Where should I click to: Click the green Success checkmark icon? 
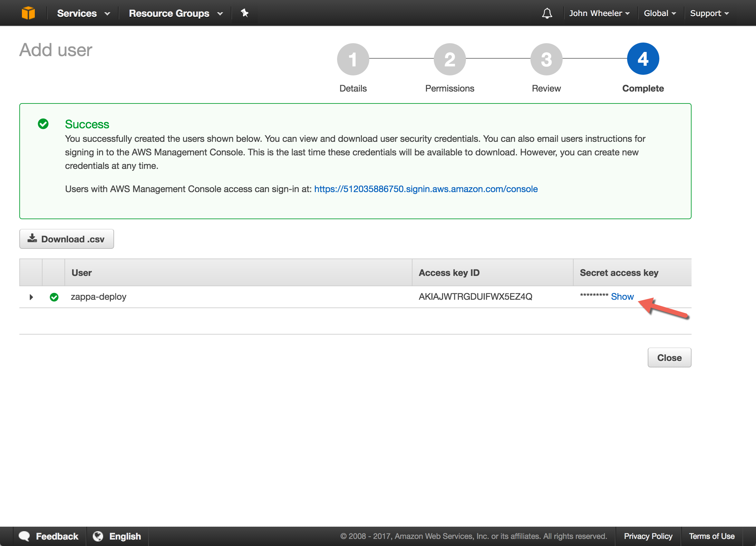click(x=43, y=124)
